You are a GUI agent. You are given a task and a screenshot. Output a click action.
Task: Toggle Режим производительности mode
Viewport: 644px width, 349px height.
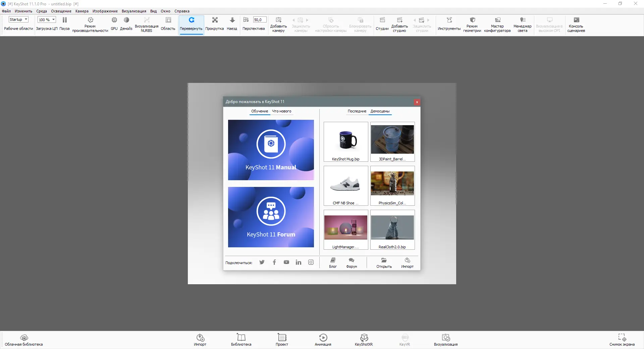[90, 24]
